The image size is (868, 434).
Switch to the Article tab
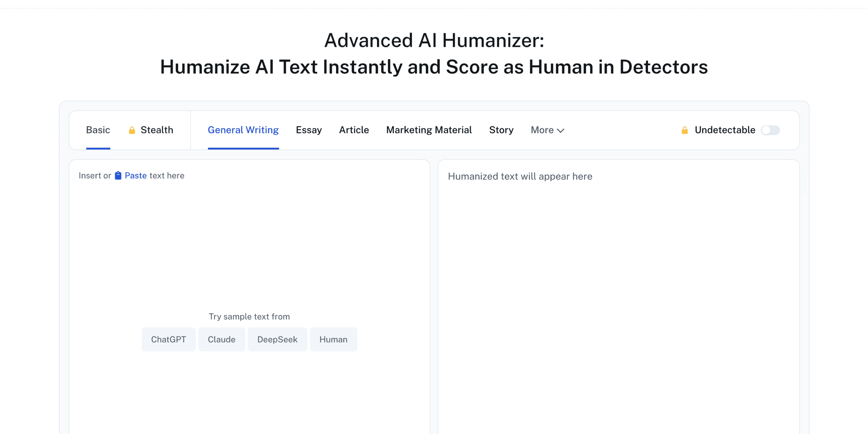(354, 130)
